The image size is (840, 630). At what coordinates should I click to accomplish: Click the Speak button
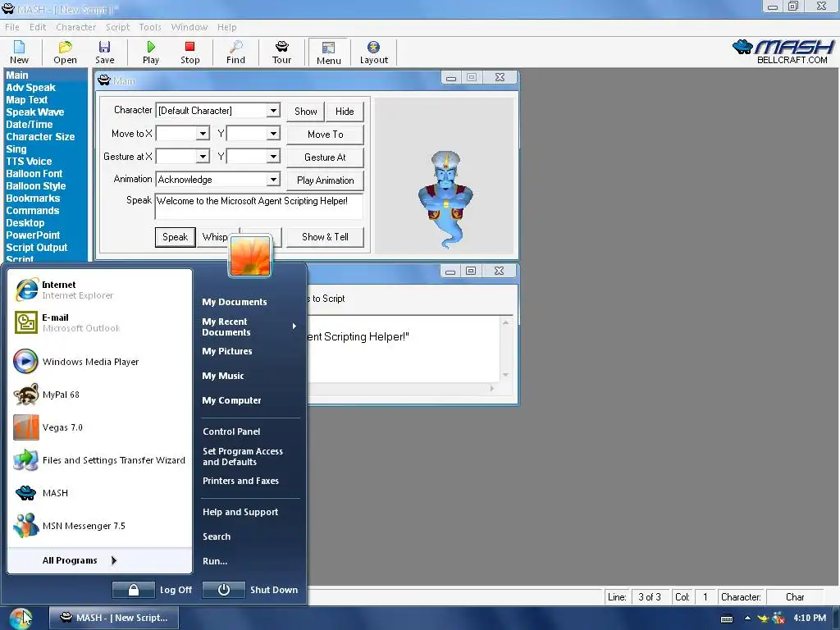(x=176, y=237)
